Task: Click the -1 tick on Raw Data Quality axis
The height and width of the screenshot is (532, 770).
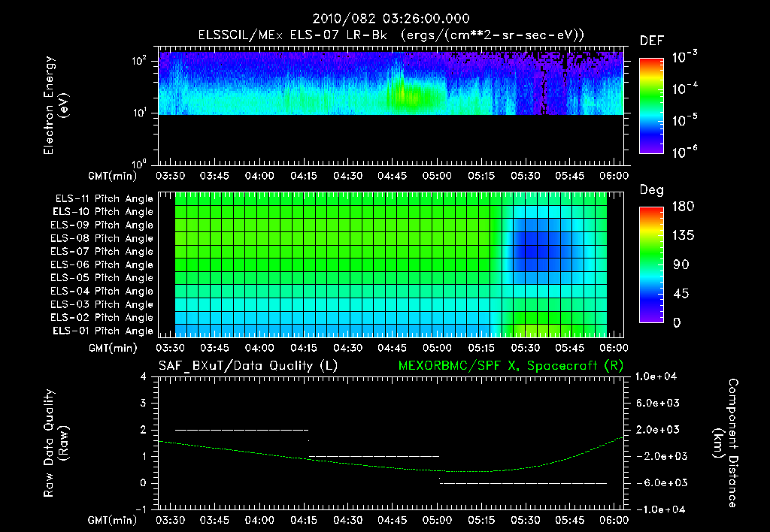Action: (x=141, y=509)
